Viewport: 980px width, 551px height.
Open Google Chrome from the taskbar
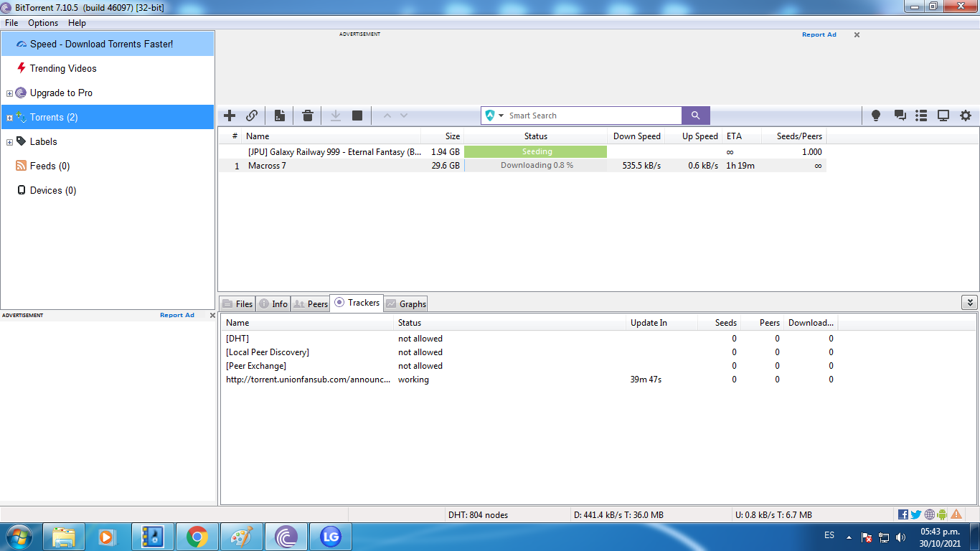tap(197, 537)
